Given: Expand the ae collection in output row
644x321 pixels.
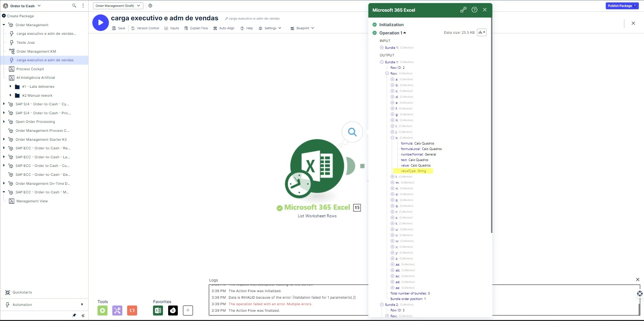Looking at the screenshot, I should click(392, 288).
